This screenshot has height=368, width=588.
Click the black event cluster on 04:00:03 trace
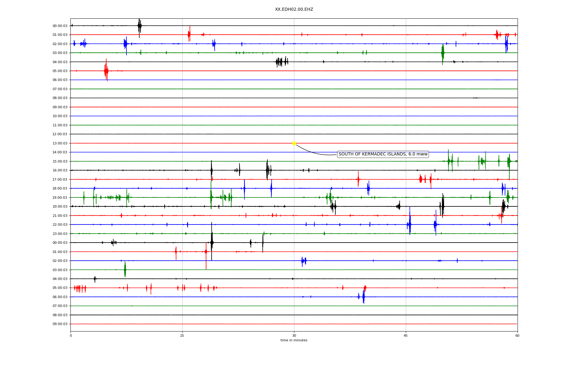(281, 62)
